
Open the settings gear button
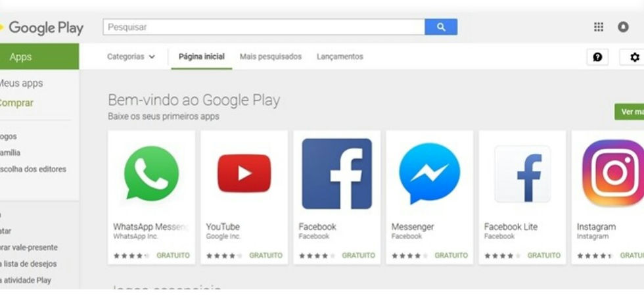pos(633,57)
